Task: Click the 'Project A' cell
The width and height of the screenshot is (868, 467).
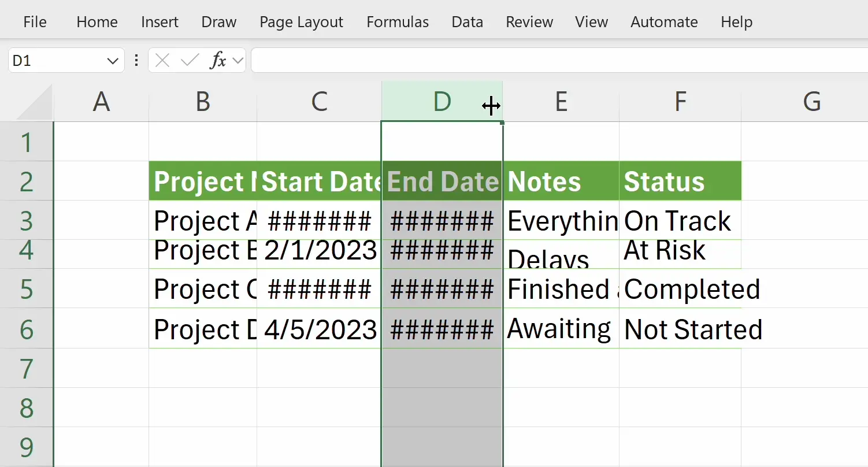Action: coord(202,221)
